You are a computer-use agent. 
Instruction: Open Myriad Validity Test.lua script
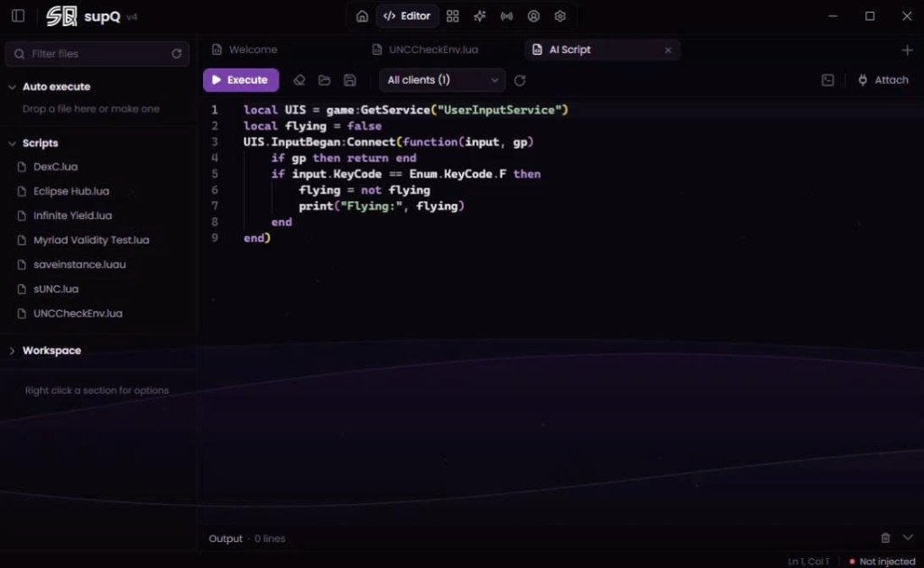(91, 240)
